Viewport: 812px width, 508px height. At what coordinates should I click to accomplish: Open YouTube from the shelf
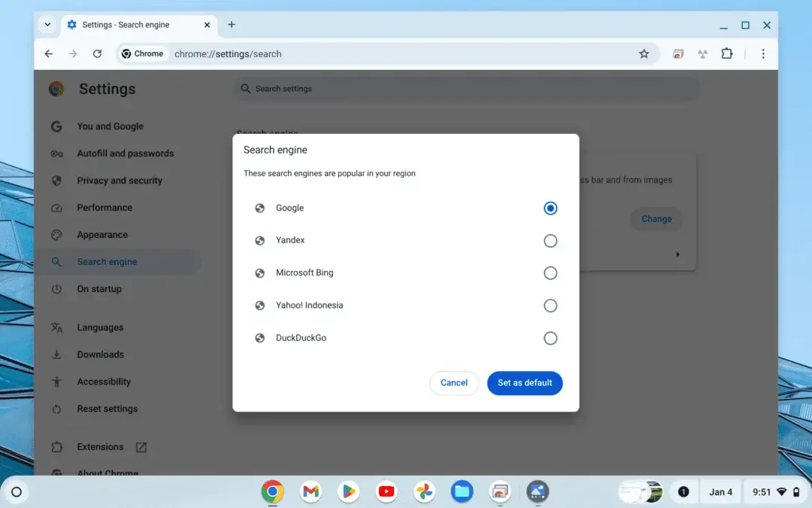[x=386, y=491]
